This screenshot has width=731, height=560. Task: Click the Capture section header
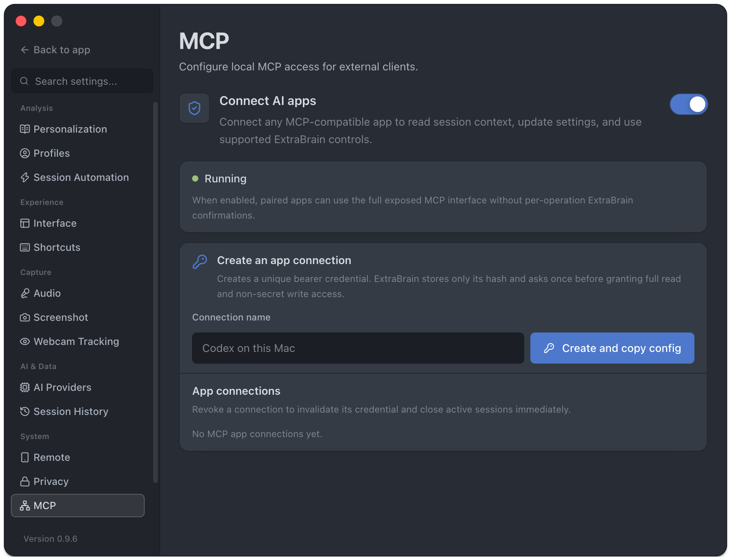tap(36, 272)
